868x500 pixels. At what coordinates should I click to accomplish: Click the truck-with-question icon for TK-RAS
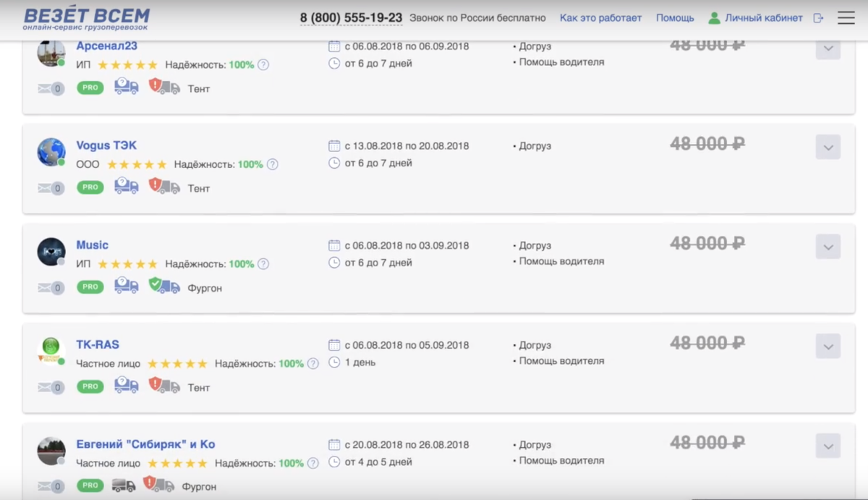pos(125,386)
